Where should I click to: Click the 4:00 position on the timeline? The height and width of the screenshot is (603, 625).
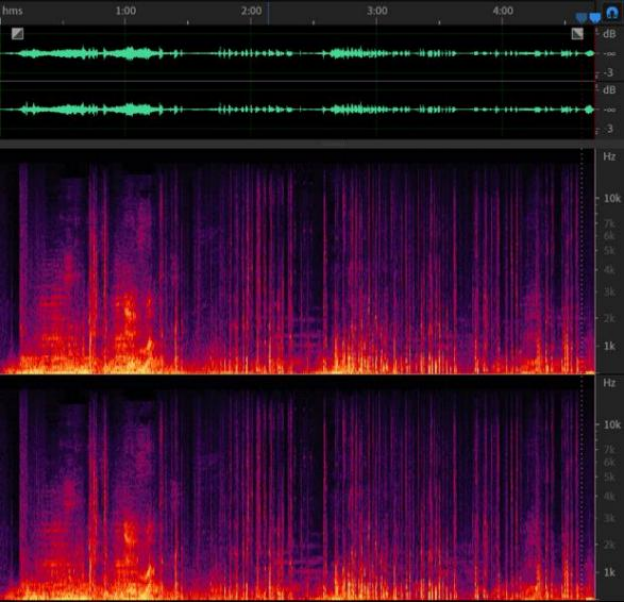[503, 10]
